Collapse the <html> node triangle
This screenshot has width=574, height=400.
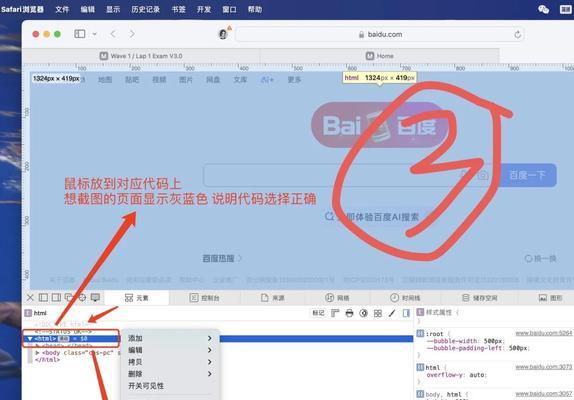[30, 339]
